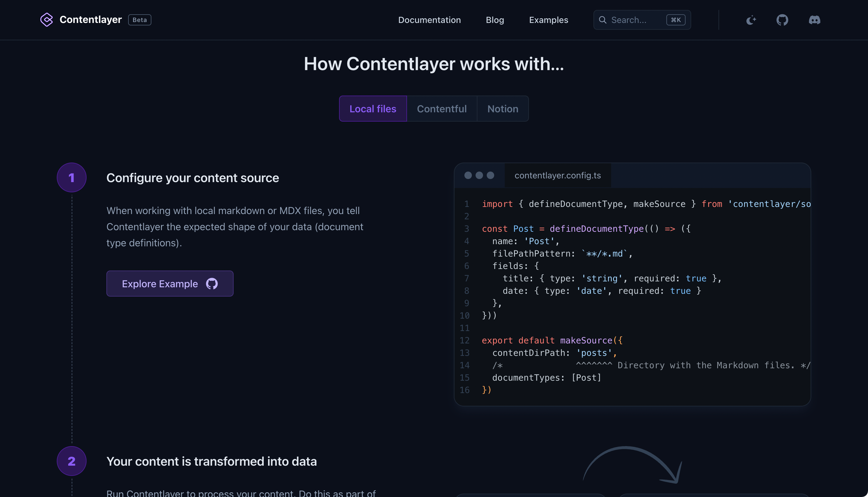Open the Discord community icon
868x497 pixels.
click(814, 20)
